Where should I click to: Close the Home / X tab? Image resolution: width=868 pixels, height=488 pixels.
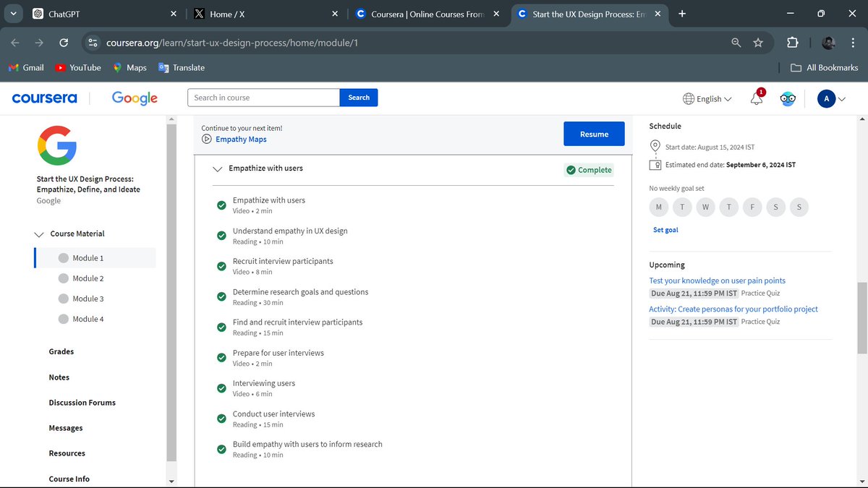(x=334, y=14)
